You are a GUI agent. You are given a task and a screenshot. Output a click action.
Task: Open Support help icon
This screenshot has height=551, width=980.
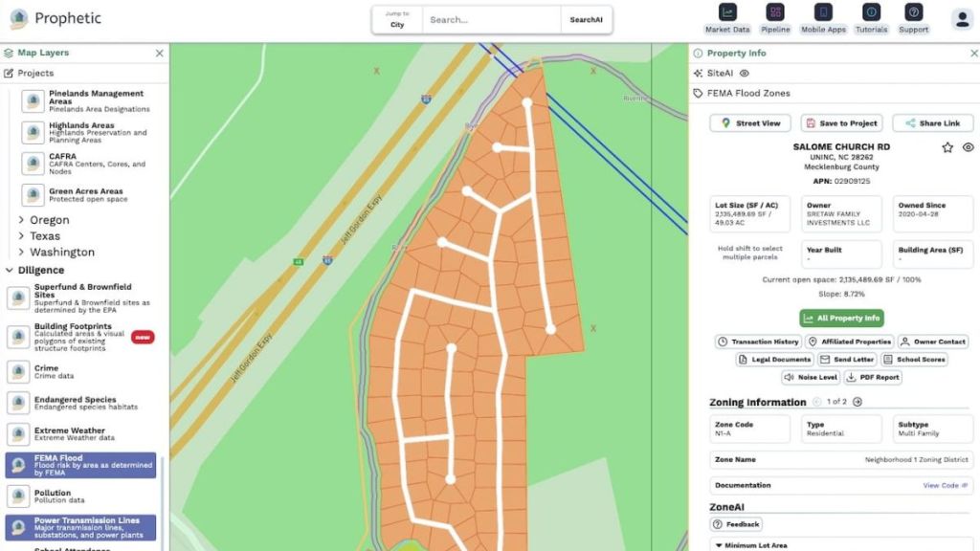(x=913, y=18)
